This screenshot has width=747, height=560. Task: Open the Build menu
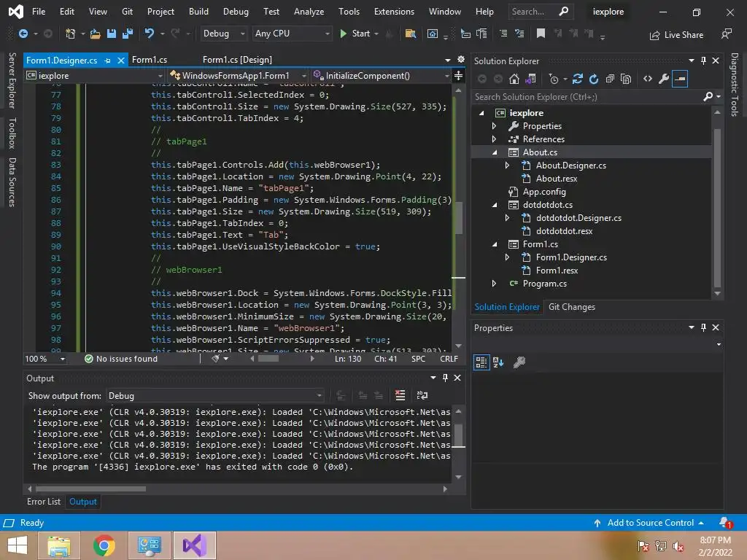coord(198,12)
